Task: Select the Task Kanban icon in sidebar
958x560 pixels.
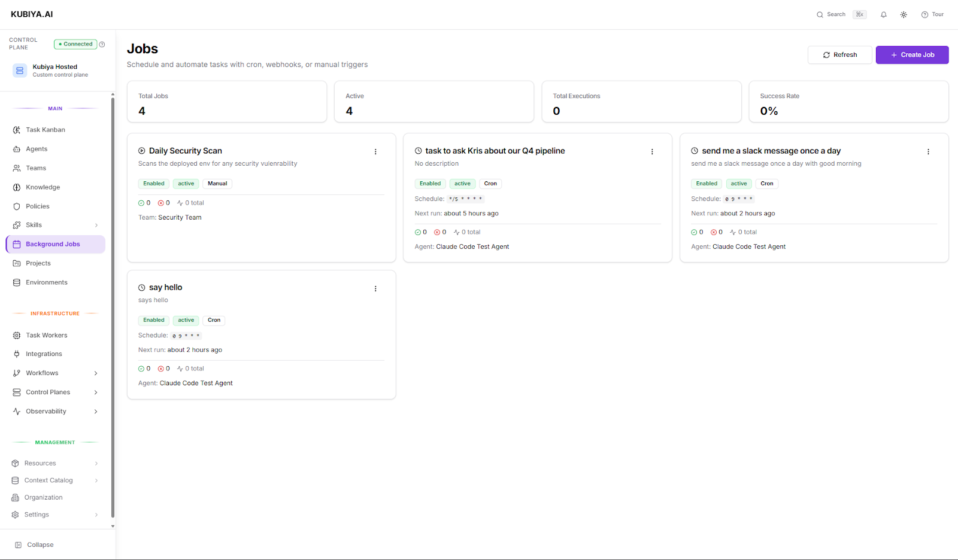Action: 17,129
